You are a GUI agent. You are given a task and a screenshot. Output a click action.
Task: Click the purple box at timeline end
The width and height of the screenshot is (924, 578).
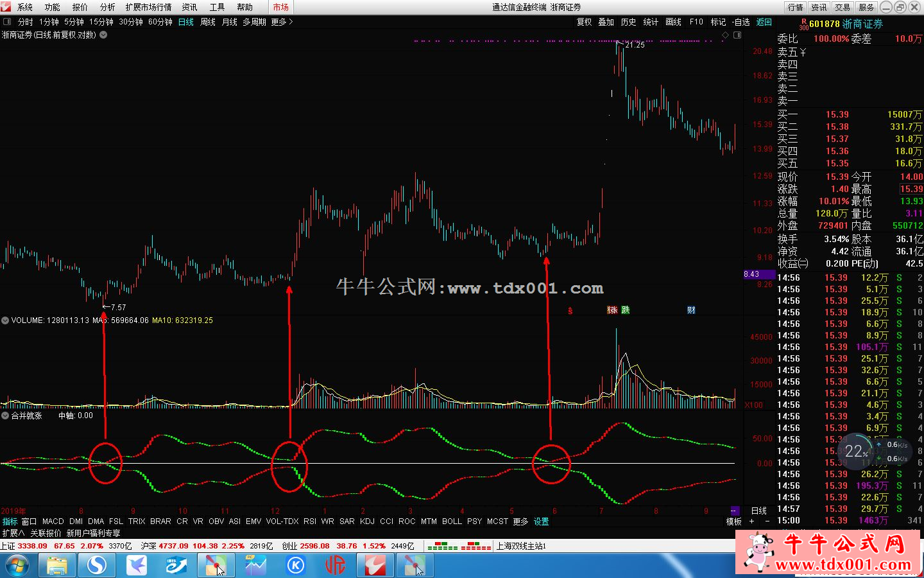coord(734,511)
